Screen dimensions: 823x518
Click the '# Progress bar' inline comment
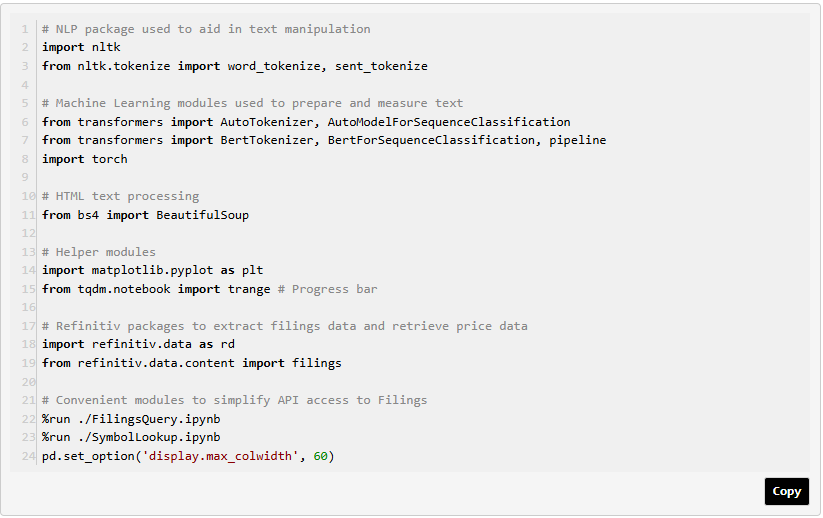pyautogui.click(x=328, y=289)
